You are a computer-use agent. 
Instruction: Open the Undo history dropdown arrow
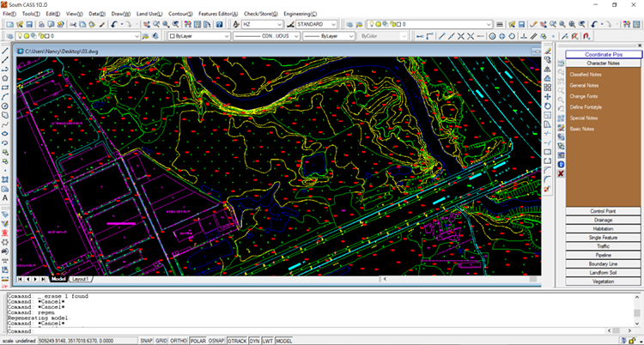(121, 24)
